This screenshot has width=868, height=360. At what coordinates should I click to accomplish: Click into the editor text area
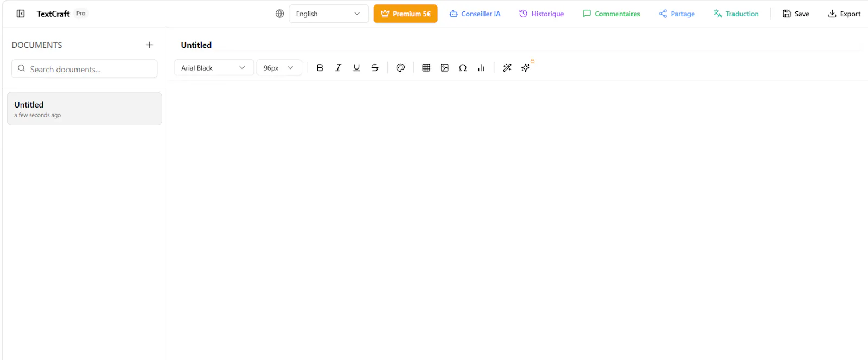[x=518, y=220]
